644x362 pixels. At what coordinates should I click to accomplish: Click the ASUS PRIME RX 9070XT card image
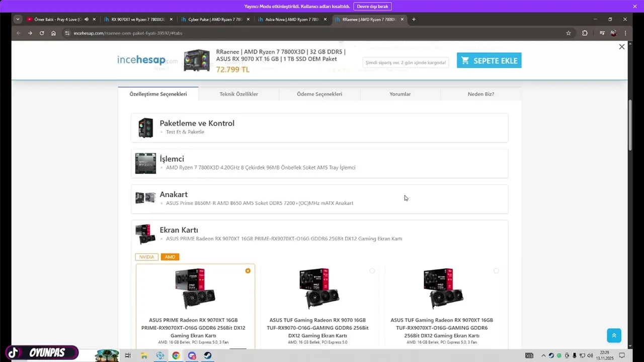[x=195, y=289]
